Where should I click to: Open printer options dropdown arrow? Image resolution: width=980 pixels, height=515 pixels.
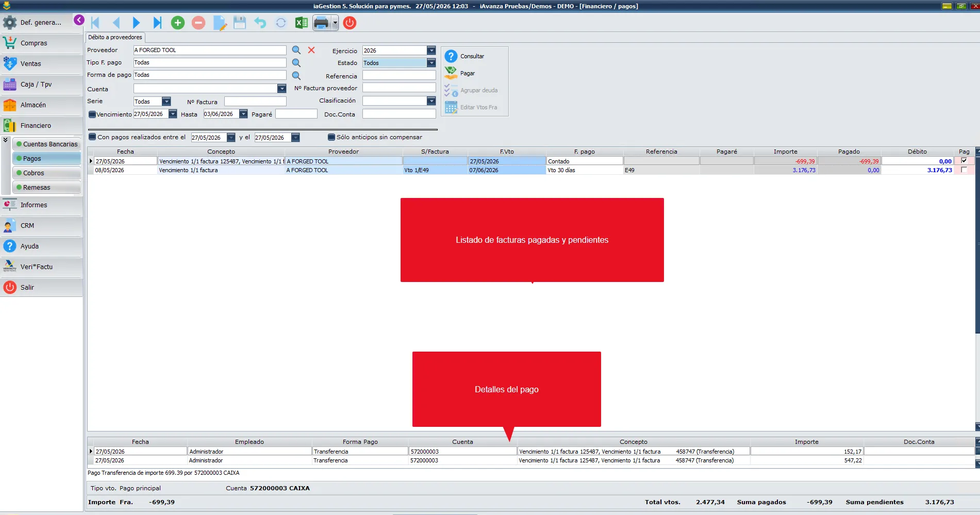[x=335, y=23]
